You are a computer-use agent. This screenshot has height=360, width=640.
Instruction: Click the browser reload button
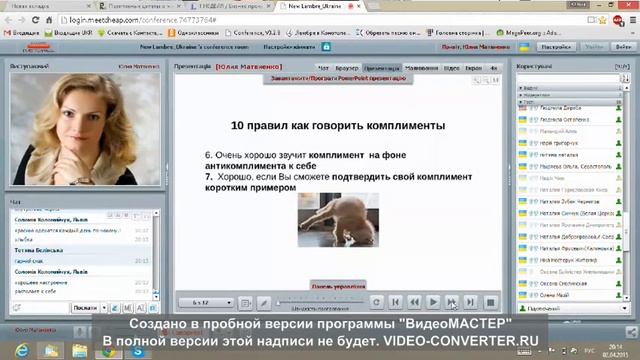[36, 20]
